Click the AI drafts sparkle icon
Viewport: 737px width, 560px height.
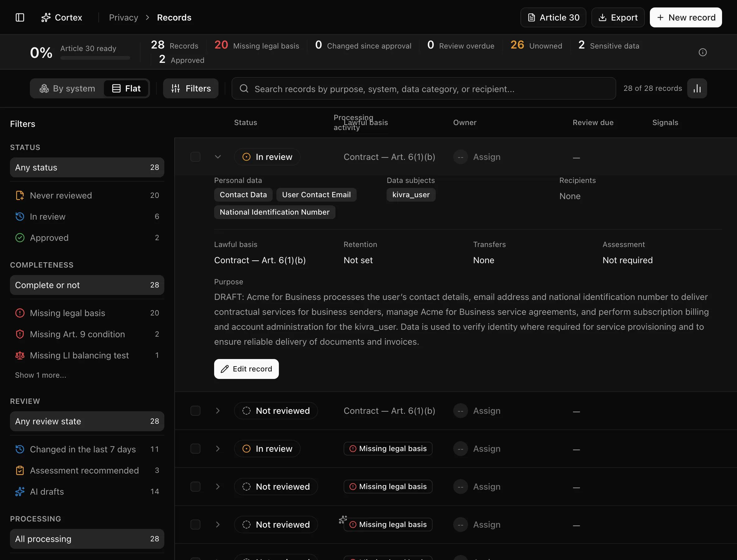coord(20,492)
